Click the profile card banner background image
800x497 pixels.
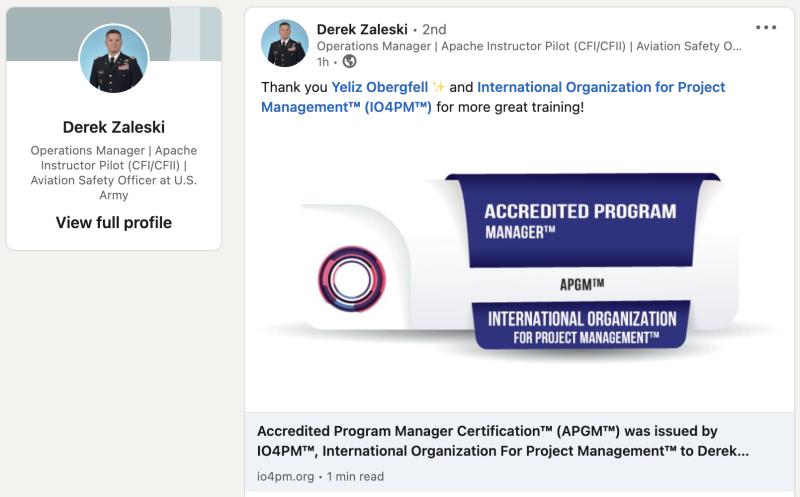[114, 34]
